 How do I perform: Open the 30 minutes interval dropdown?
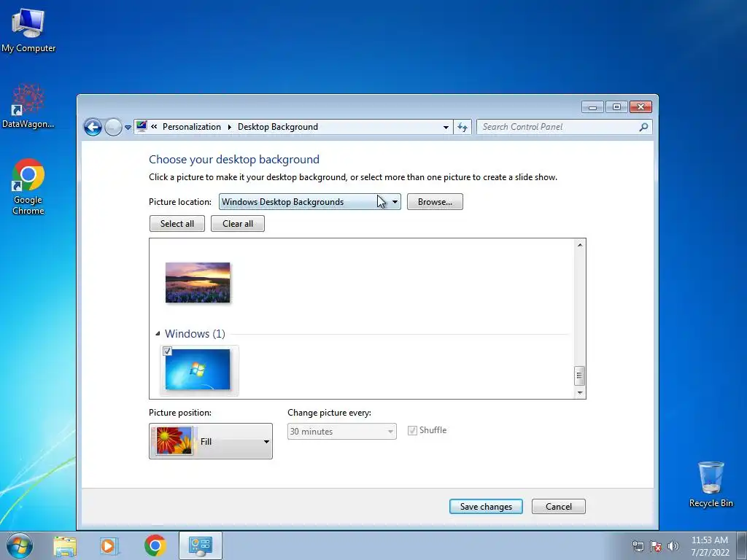[341, 432]
